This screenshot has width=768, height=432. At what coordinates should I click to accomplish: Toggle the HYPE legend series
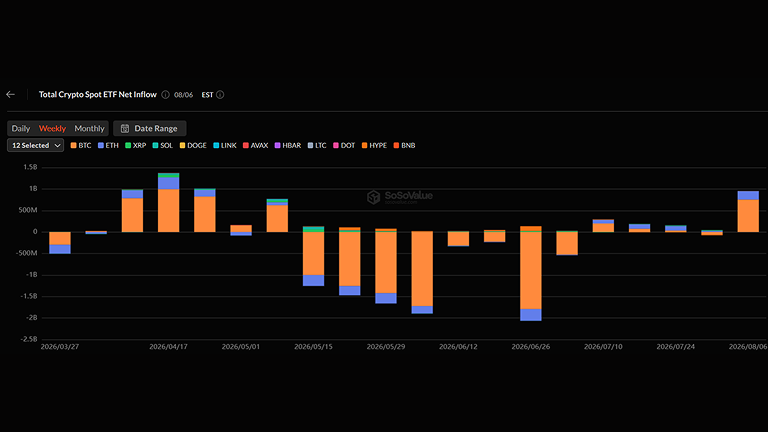pos(374,145)
